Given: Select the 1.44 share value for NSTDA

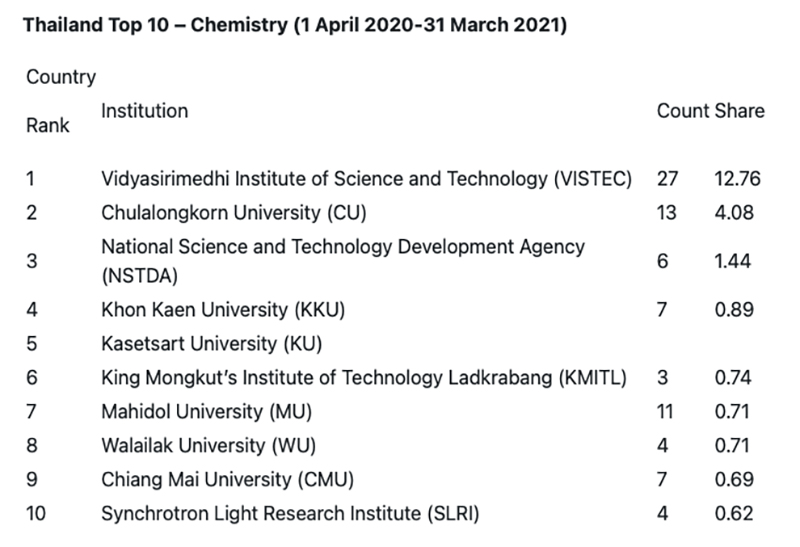Looking at the screenshot, I should click(734, 261).
